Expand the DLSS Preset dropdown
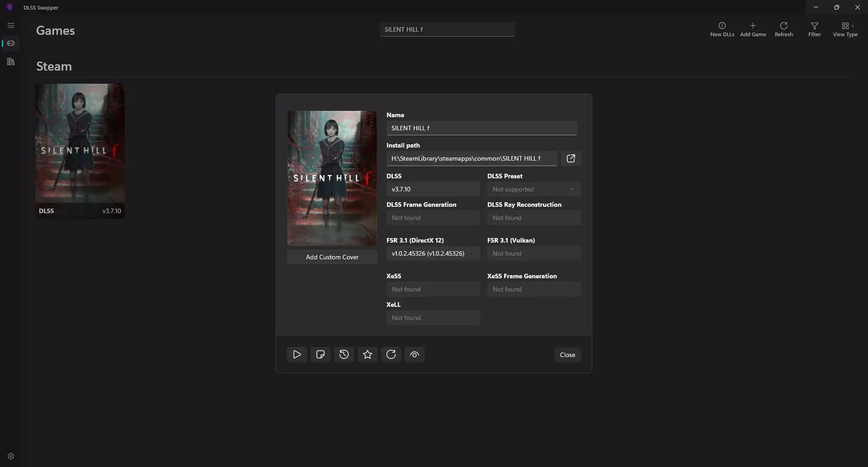Screen dimensions: 868x467 point(533,189)
